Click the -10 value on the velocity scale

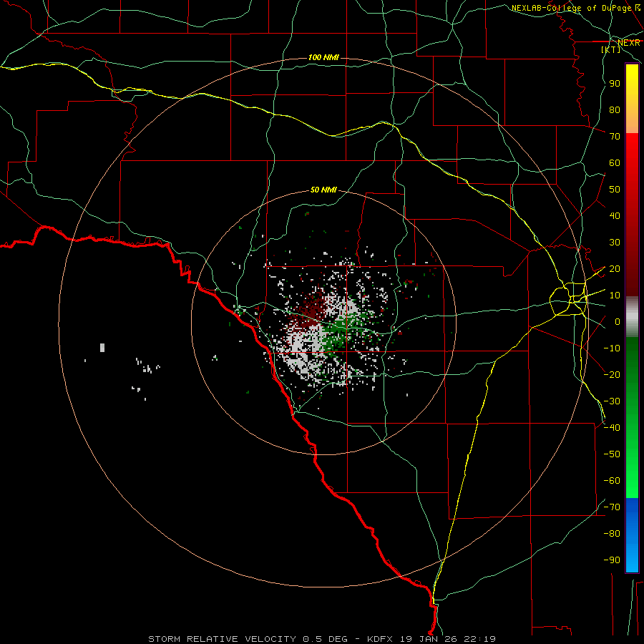pos(612,348)
